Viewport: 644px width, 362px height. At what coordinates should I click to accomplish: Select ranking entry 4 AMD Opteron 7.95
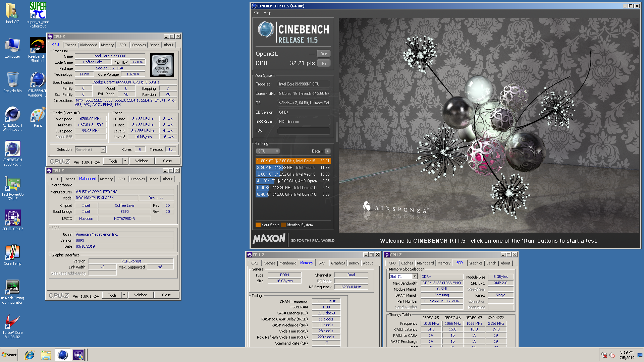(293, 181)
